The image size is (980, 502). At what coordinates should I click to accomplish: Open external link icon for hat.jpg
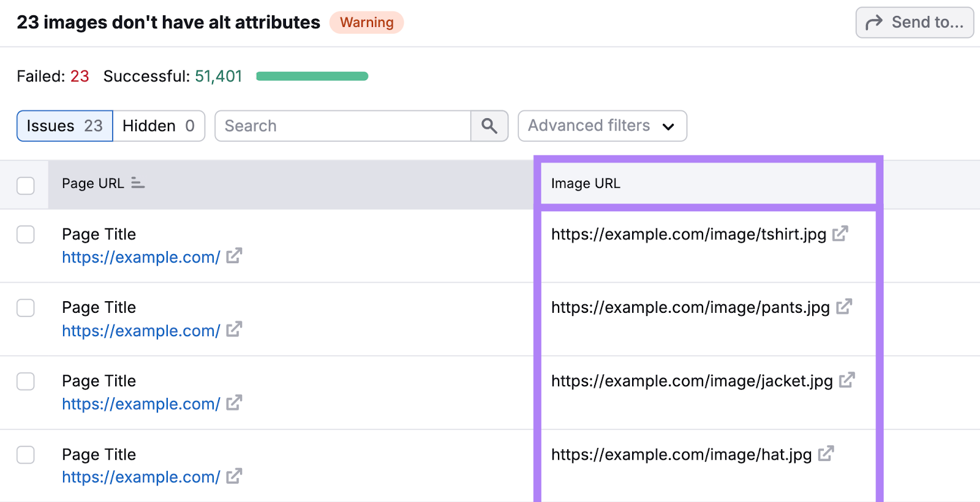tap(826, 454)
